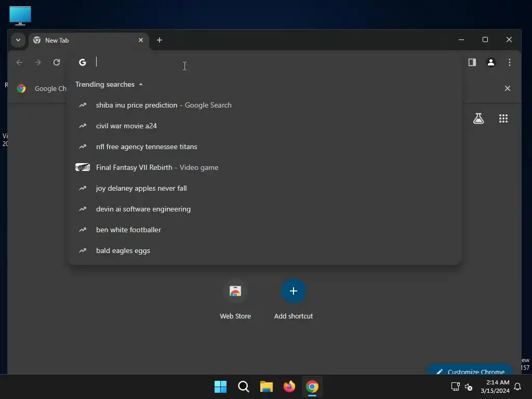The image size is (532, 399).
Task: Click the Chrome back arrow
Action: pos(19,62)
